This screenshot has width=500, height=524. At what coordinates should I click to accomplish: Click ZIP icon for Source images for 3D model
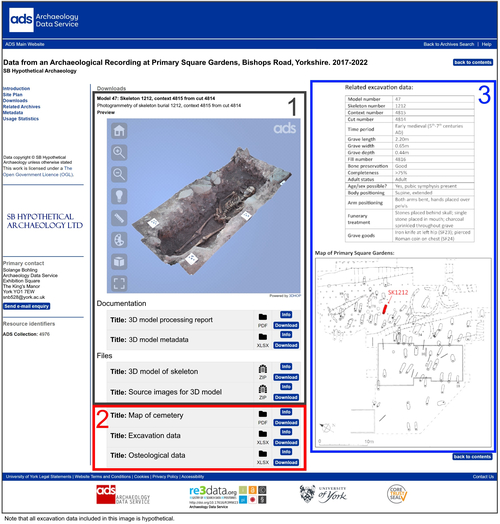[x=263, y=389]
